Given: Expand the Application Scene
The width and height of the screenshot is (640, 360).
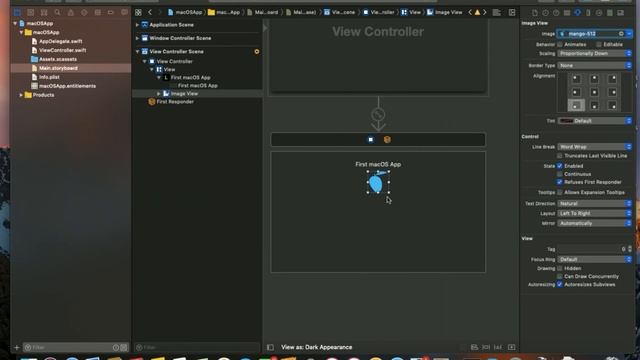Looking at the screenshot, I should (138, 25).
